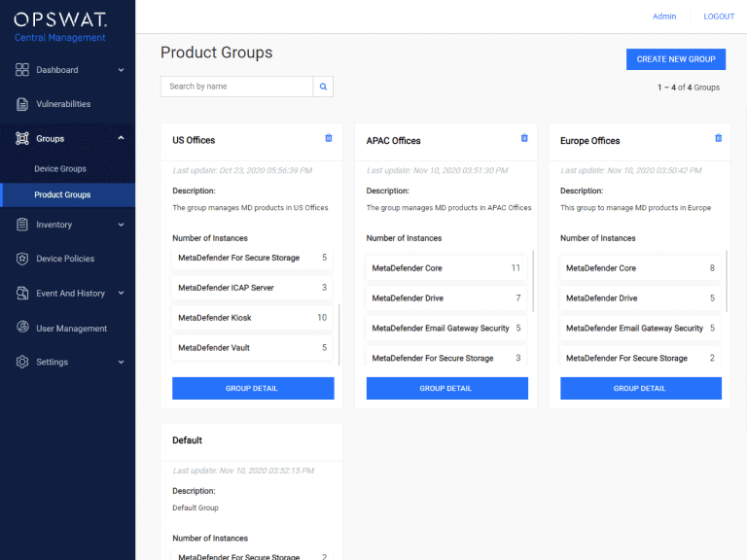Select MetaDefender Kiosk row in US Offices
Viewport: 747px width, 560px height.
tap(253, 318)
